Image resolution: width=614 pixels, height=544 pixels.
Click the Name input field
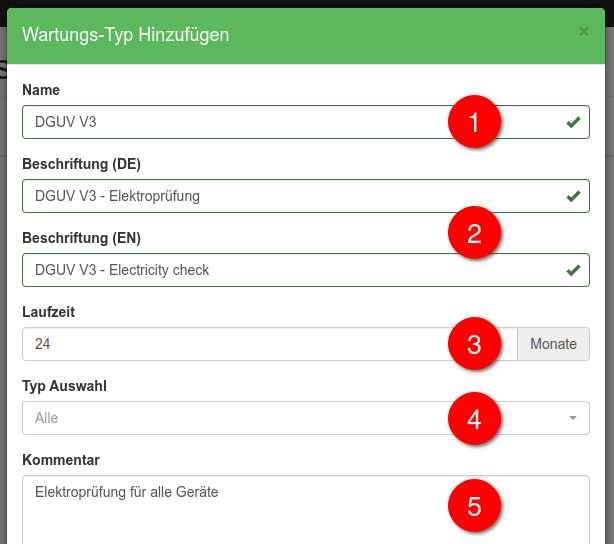point(306,122)
